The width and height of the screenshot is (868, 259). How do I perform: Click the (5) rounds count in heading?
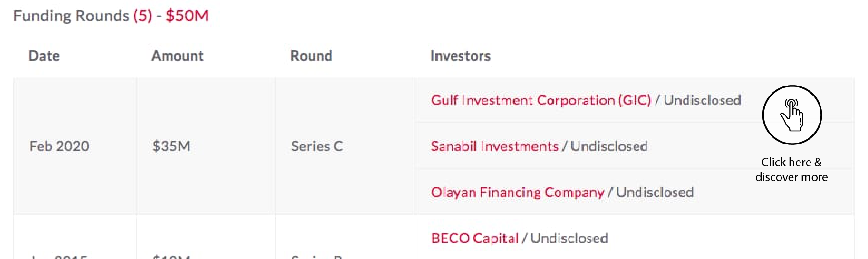coord(143,16)
